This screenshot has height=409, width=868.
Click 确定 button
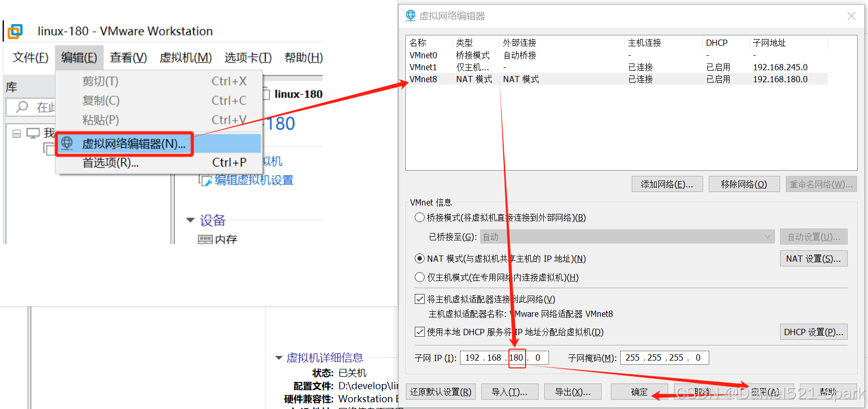tap(639, 392)
